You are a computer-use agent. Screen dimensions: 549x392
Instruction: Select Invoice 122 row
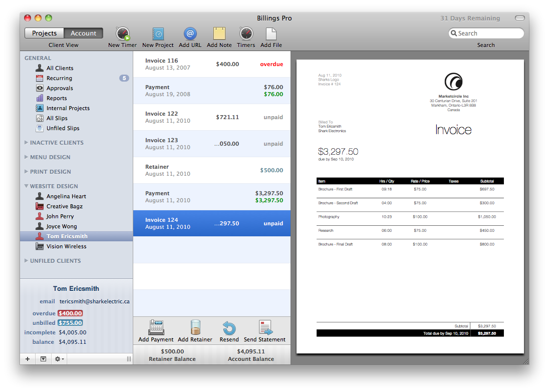(212, 117)
